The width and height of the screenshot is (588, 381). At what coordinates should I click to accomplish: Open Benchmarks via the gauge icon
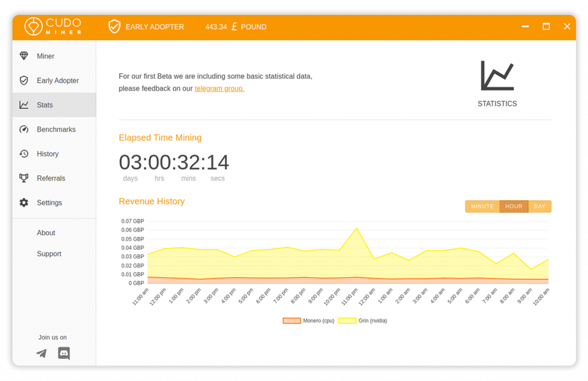(x=24, y=129)
